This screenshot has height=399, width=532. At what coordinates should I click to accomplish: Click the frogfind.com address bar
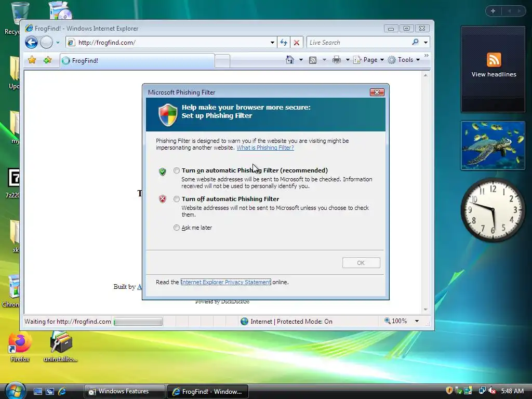[171, 43]
